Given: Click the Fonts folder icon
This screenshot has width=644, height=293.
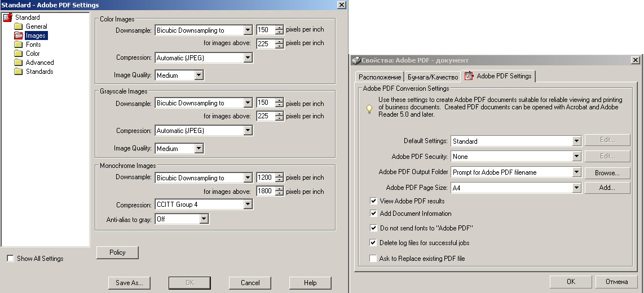Looking at the screenshot, I should coord(18,45).
